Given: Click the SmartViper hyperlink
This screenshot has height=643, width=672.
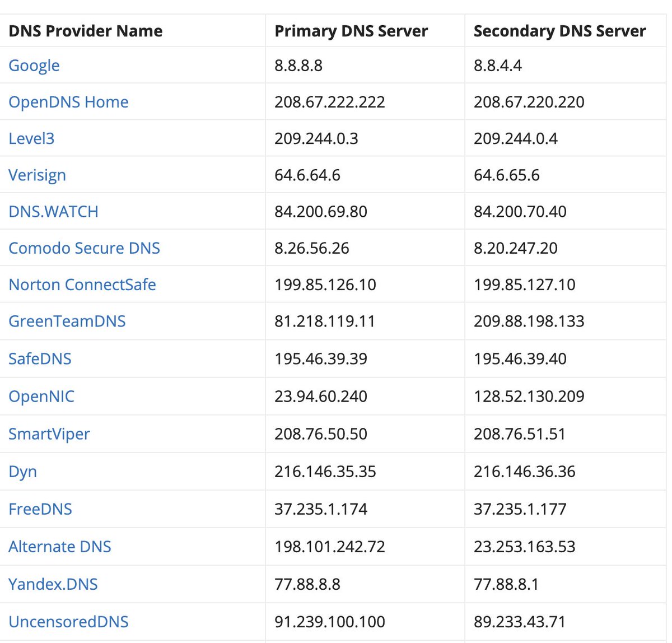Looking at the screenshot, I should [49, 434].
